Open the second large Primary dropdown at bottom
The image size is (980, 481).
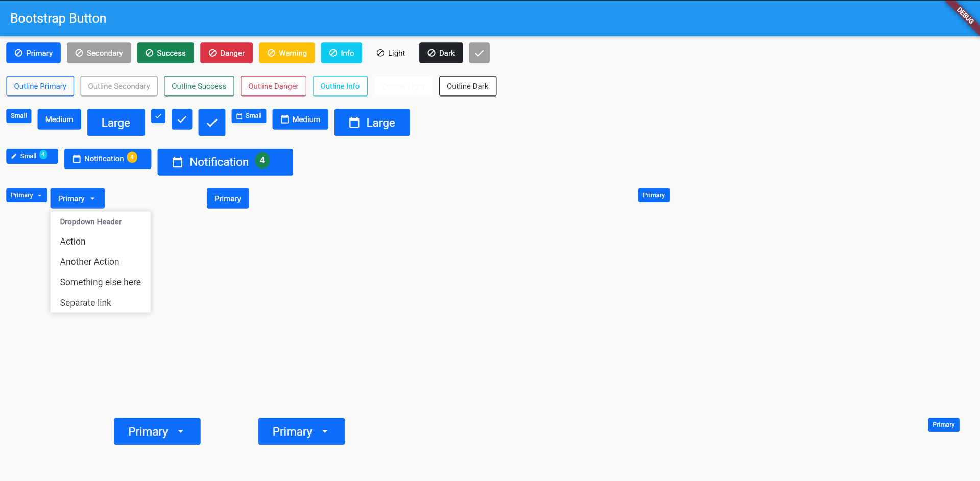click(x=301, y=431)
